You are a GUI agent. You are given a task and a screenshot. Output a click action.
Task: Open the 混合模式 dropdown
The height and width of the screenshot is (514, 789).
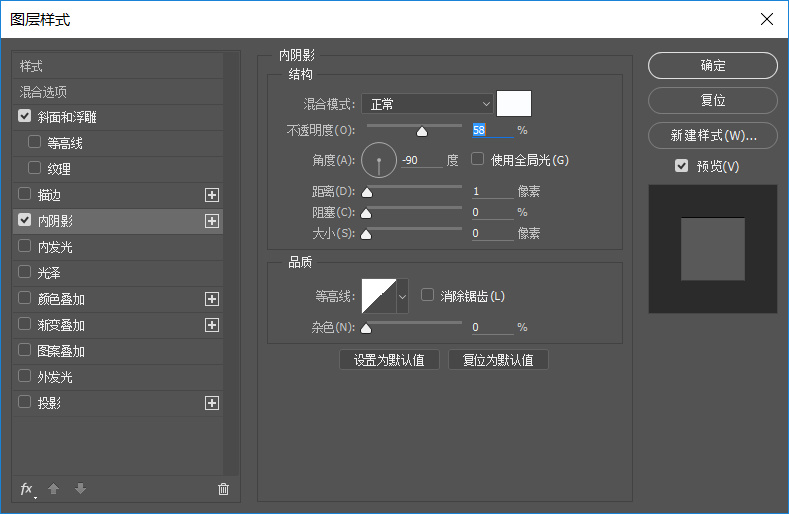(x=428, y=104)
